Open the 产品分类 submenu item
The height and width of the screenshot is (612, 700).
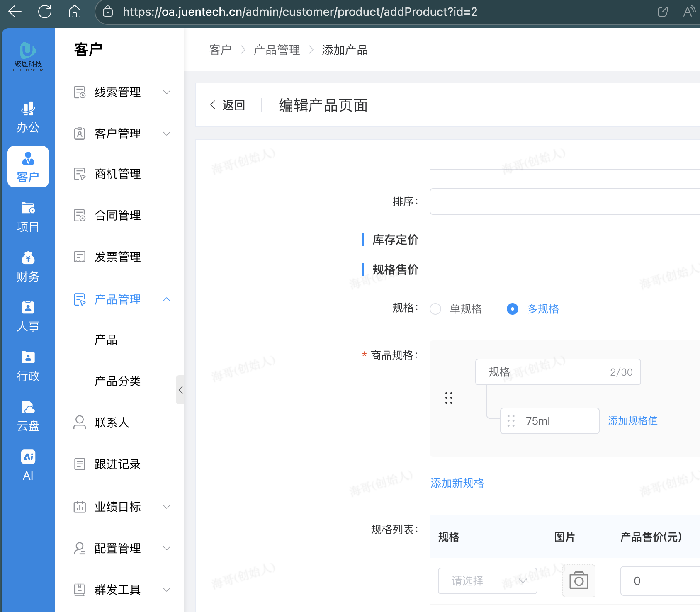tap(118, 381)
